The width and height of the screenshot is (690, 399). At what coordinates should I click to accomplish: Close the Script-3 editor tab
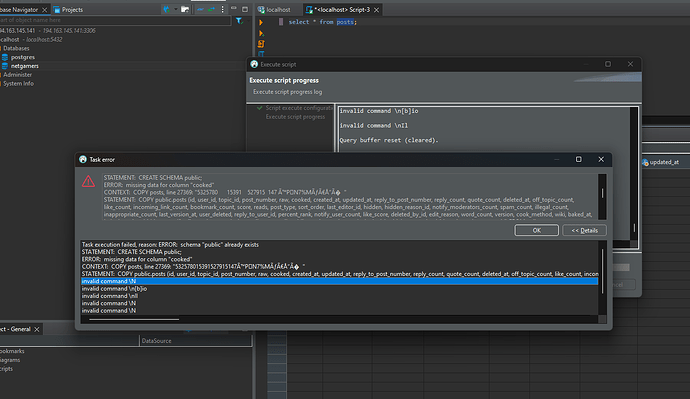377,10
